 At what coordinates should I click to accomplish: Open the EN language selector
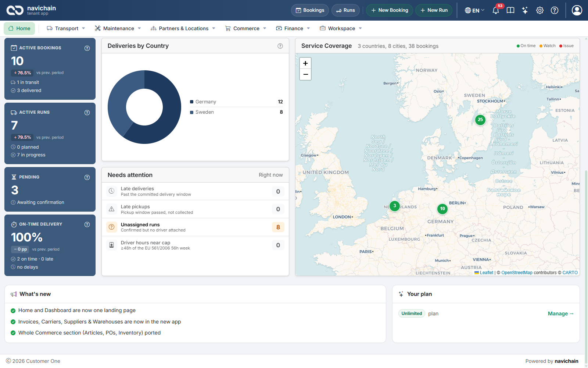(x=474, y=10)
